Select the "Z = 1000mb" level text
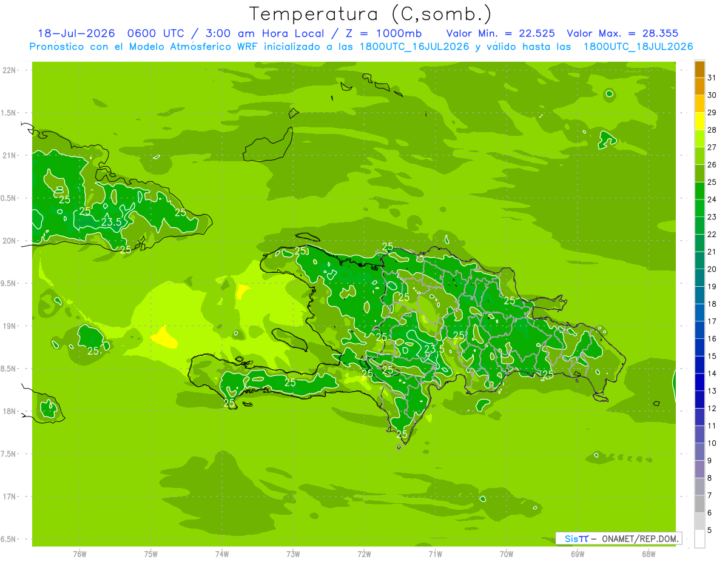 pos(385,33)
